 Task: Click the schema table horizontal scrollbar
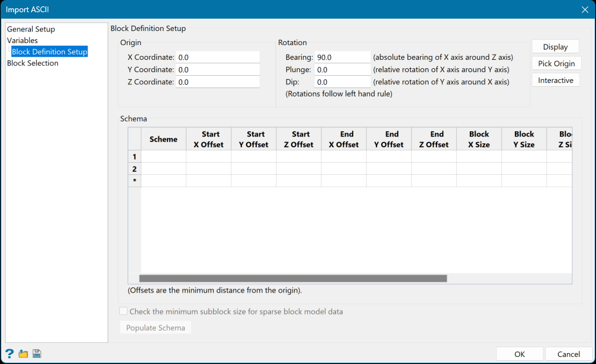293,278
